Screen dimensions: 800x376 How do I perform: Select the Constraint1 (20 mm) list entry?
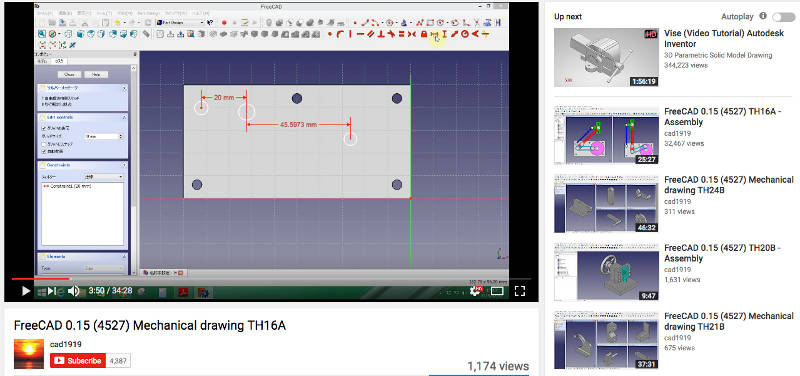click(67, 186)
